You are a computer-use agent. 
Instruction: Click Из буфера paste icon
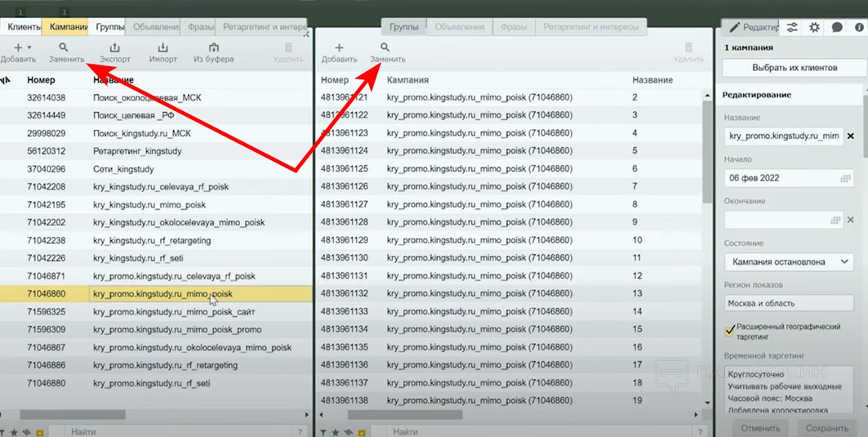coord(213,48)
